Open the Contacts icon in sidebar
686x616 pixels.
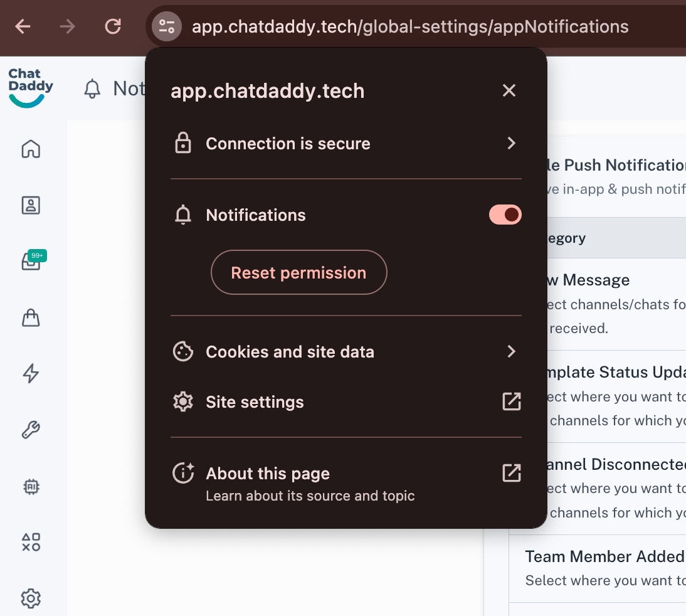[x=31, y=206]
